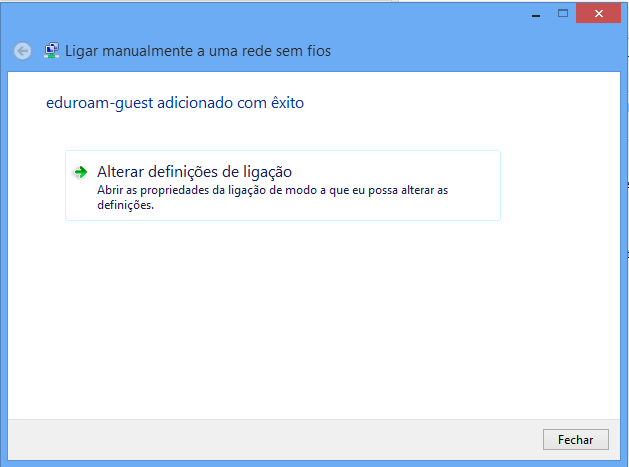Click the heading eduroam-guest adicionado com êxito

point(175,103)
